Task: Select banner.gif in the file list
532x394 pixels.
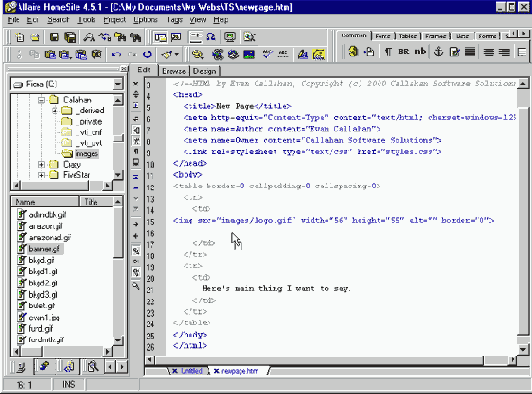Action: (43, 249)
